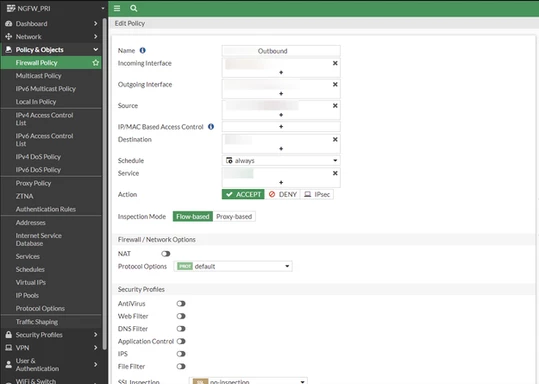This screenshot has width=539, height=384.
Task: Click the IP/MAC Based Access Control info icon
Action: pos(211,127)
